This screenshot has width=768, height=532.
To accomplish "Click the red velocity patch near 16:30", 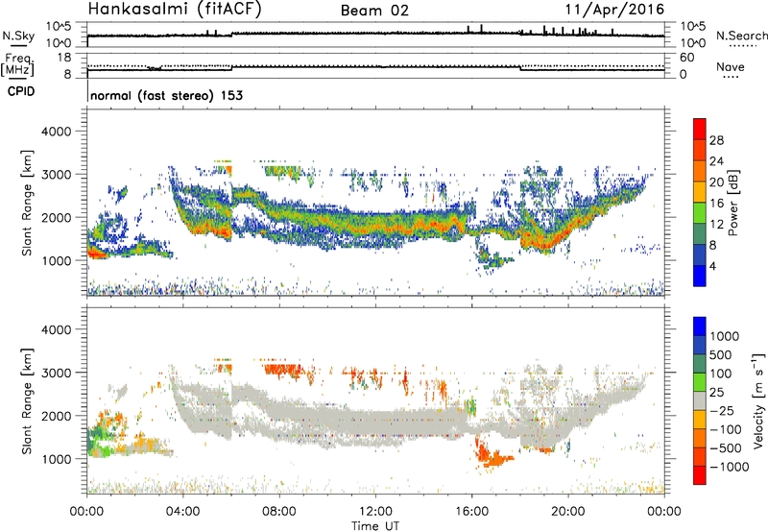I will click(492, 455).
